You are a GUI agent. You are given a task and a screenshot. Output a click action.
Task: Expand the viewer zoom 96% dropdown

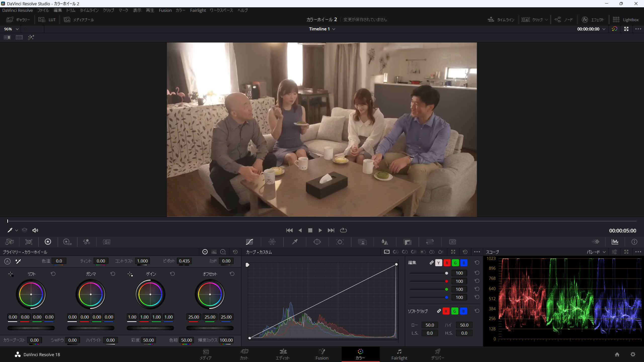(11, 29)
